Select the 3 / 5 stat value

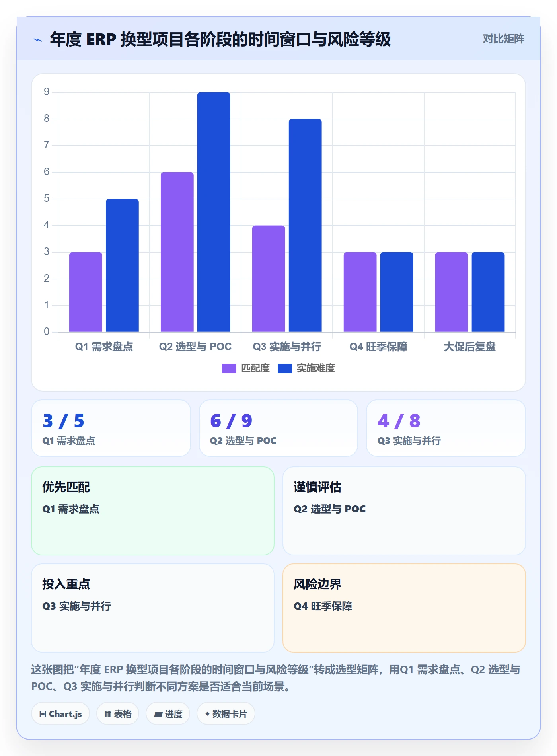pyautogui.click(x=64, y=421)
